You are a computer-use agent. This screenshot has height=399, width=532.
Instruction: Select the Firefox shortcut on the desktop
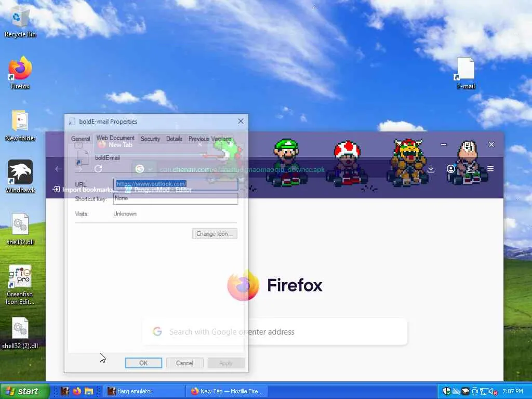(20, 73)
